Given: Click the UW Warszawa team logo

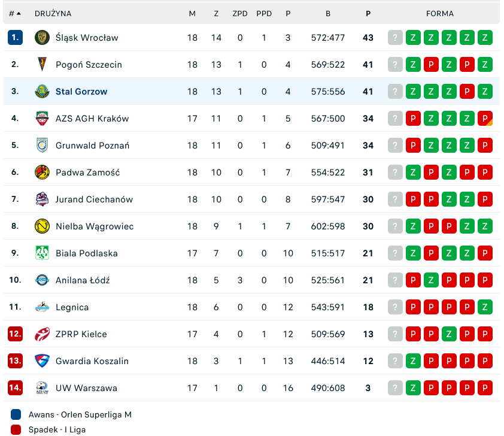Looking at the screenshot, I should (x=42, y=387).
